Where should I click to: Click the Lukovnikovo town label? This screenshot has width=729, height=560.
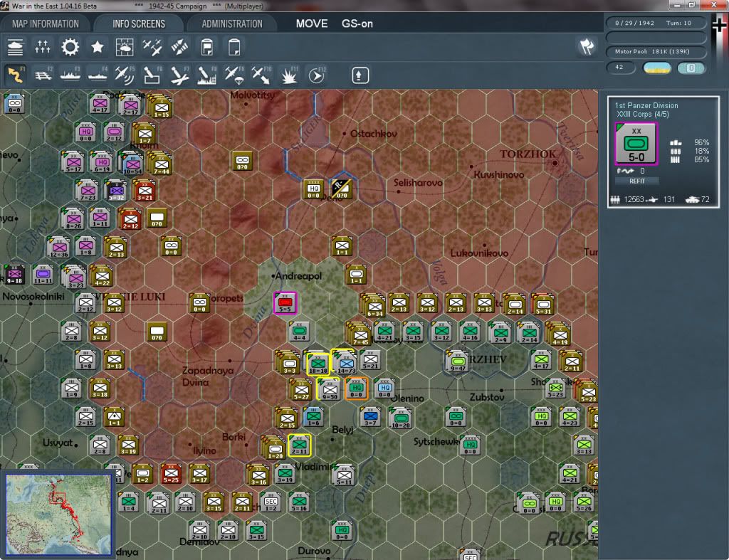coord(479,253)
